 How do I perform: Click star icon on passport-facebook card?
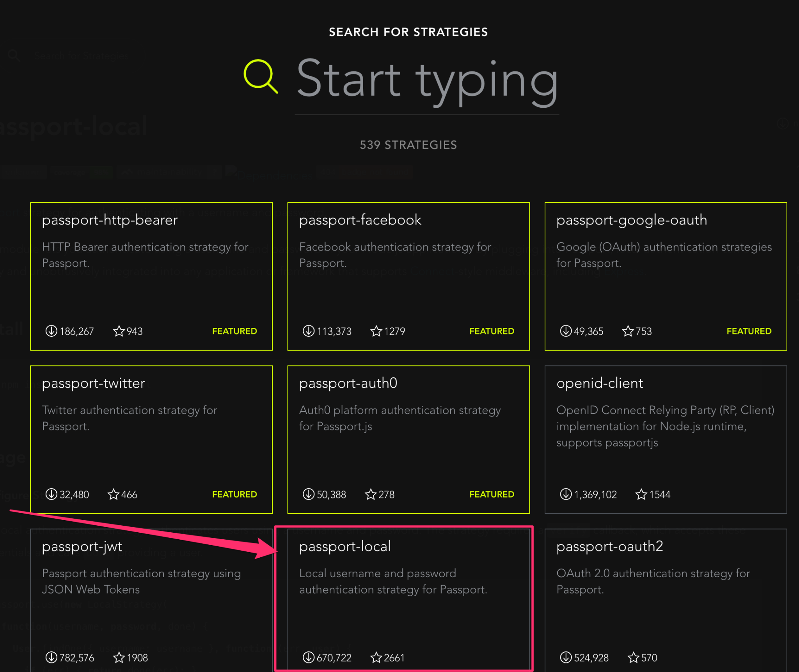point(376,331)
